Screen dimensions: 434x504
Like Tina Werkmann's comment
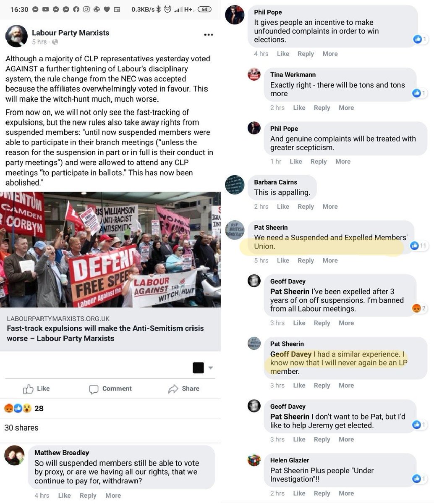click(299, 108)
